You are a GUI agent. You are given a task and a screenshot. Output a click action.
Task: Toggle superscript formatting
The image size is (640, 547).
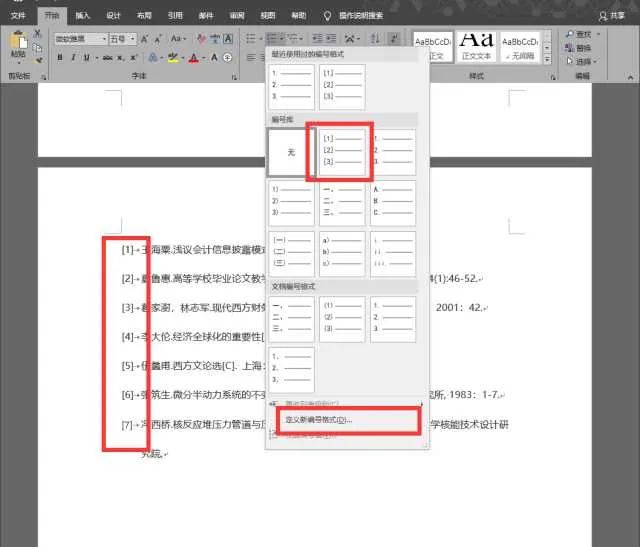(133, 58)
